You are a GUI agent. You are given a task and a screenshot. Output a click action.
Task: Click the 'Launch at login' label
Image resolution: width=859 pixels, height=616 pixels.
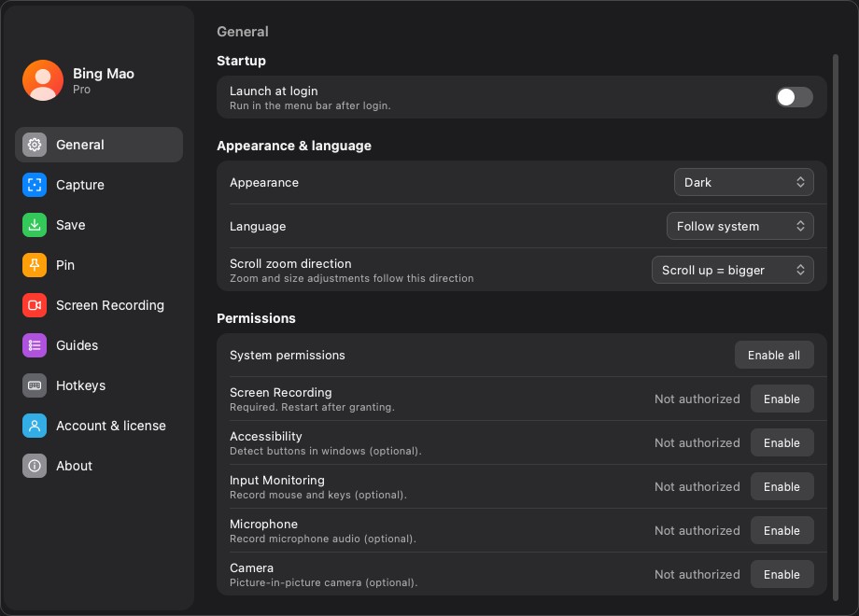click(x=274, y=91)
